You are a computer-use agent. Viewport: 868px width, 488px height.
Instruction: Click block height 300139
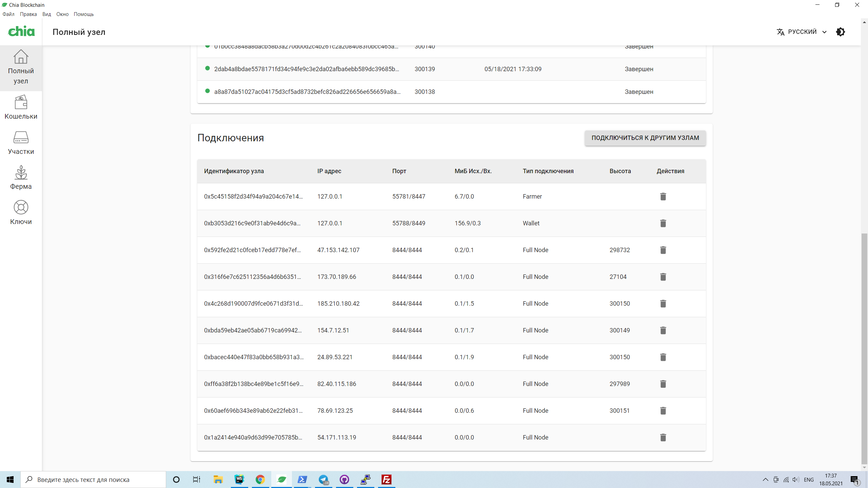coord(425,69)
